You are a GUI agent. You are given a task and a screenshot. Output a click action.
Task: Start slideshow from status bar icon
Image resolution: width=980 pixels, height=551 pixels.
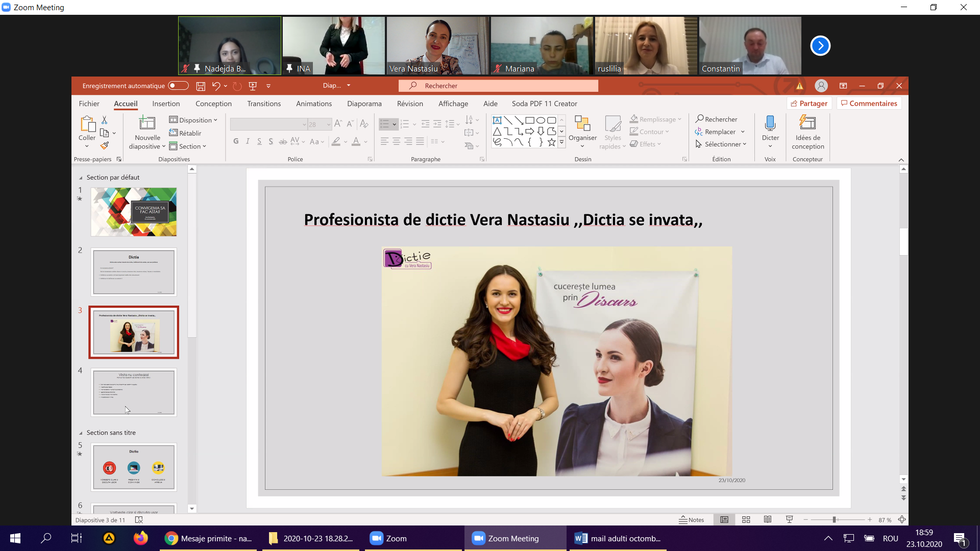789,519
